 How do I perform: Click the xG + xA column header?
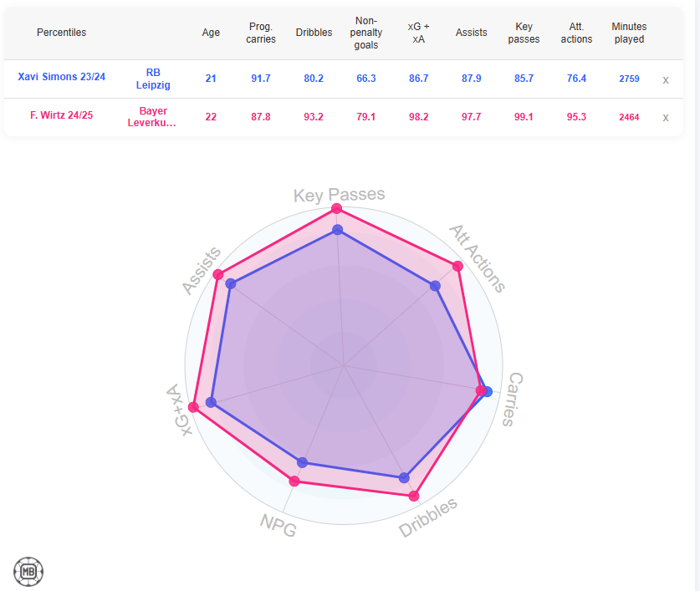(419, 33)
